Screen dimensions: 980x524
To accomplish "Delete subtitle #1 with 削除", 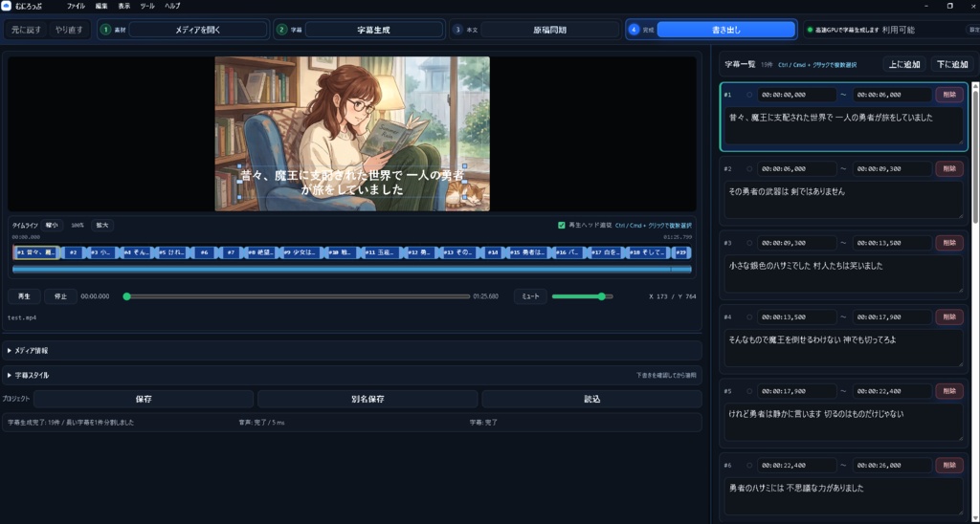I will point(948,95).
